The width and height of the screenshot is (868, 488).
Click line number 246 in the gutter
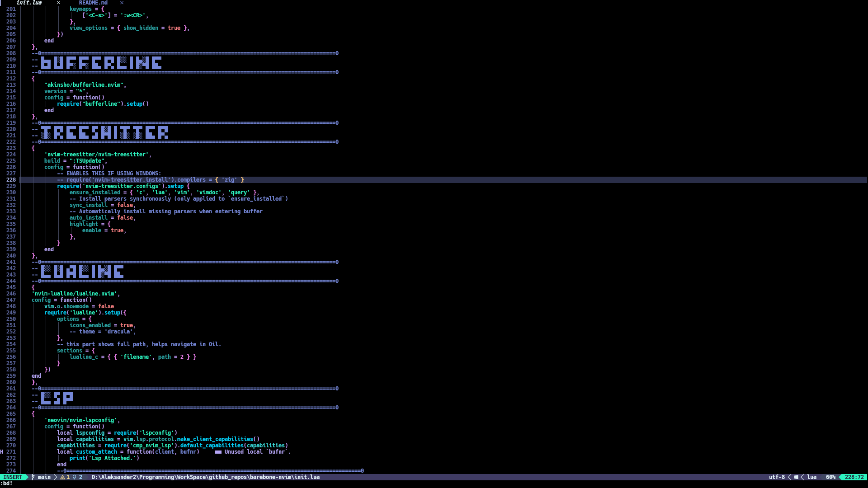pos(11,294)
